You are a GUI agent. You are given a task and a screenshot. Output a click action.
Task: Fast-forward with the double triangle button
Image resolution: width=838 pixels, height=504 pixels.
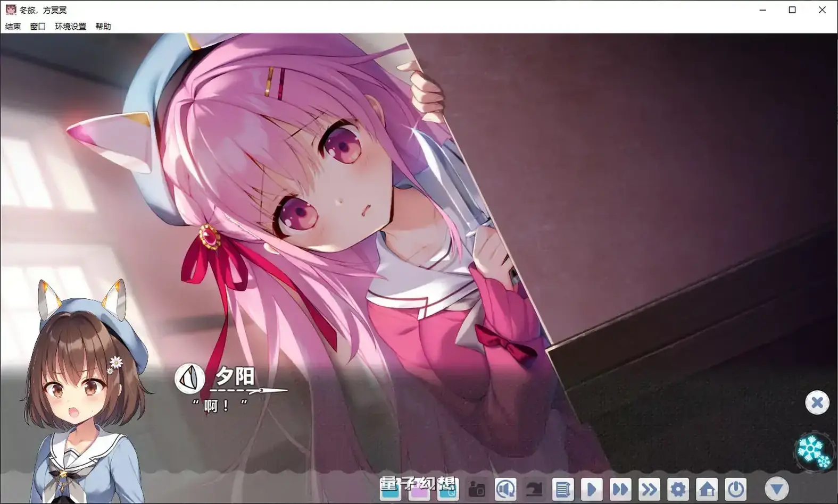tap(620, 489)
